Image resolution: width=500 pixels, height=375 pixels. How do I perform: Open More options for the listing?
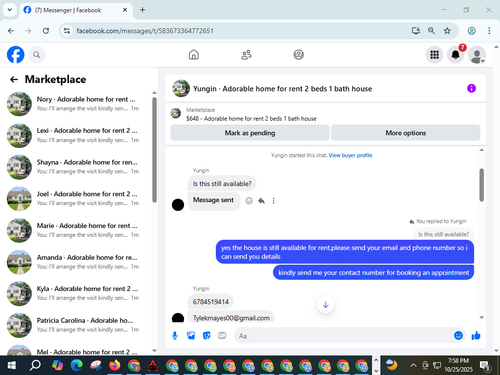(x=406, y=133)
